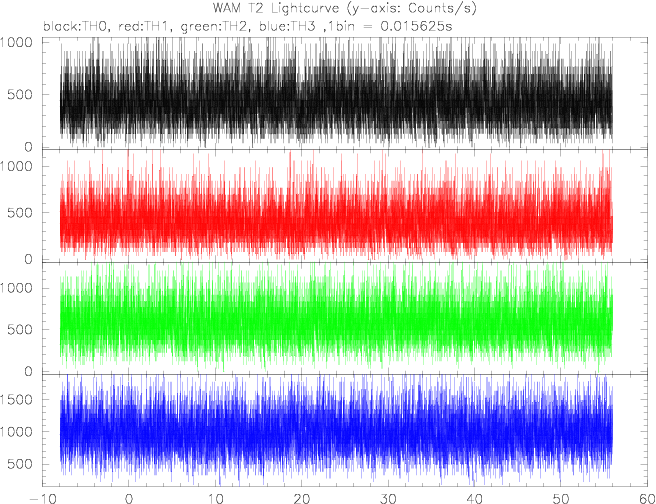Click x-axis label '50'
656x504 pixels.
[561, 498]
